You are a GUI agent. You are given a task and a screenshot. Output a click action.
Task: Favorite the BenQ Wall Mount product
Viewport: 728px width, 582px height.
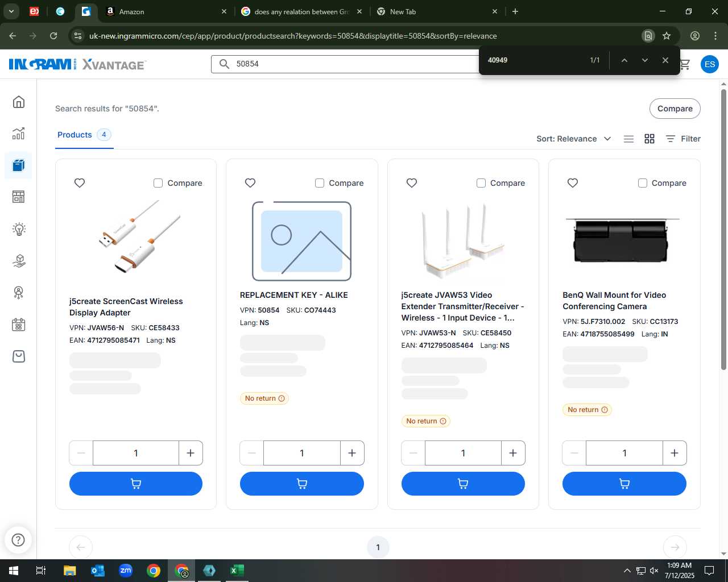pos(573,182)
